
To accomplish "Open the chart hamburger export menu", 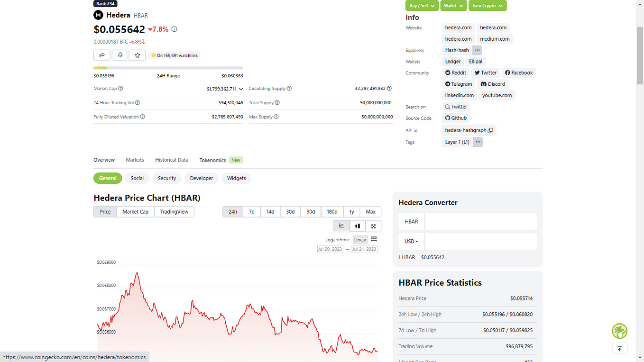I will [374, 239].
